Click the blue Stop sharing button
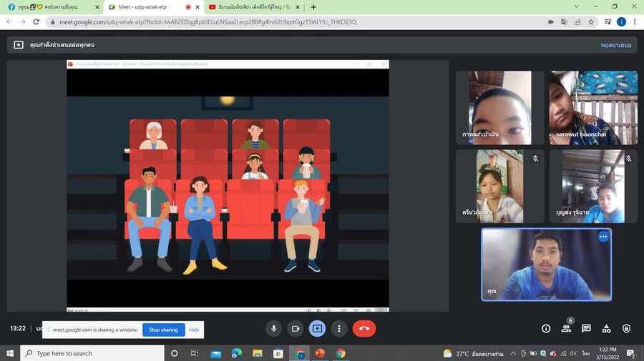The image size is (644, 361). tap(163, 330)
